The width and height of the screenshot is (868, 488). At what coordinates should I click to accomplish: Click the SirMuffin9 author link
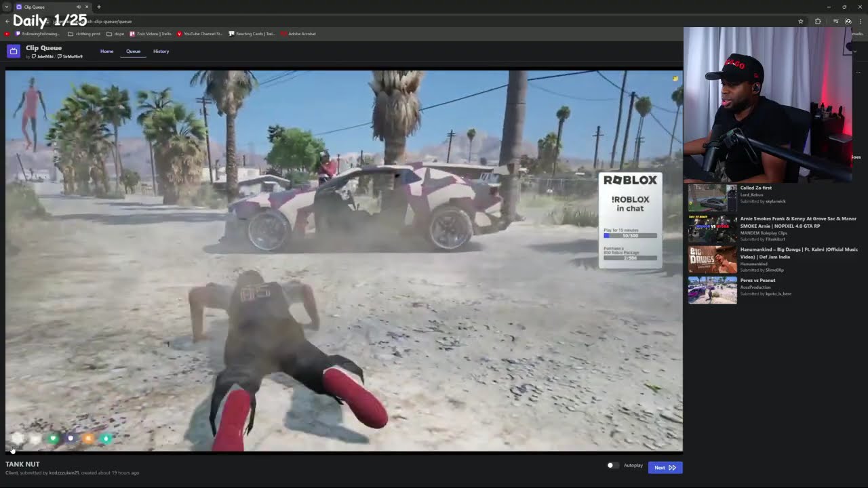point(72,56)
